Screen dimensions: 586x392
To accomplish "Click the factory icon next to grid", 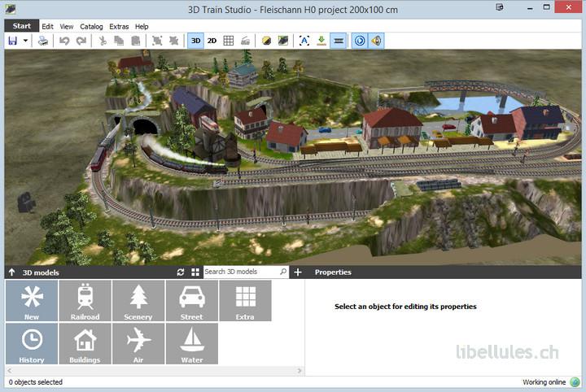I will tap(245, 41).
